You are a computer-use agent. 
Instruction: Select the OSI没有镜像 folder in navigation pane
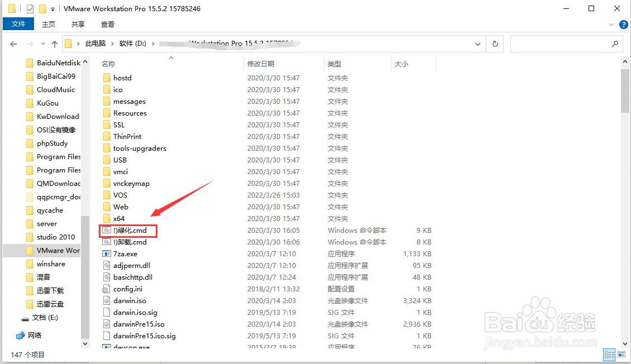(x=56, y=130)
